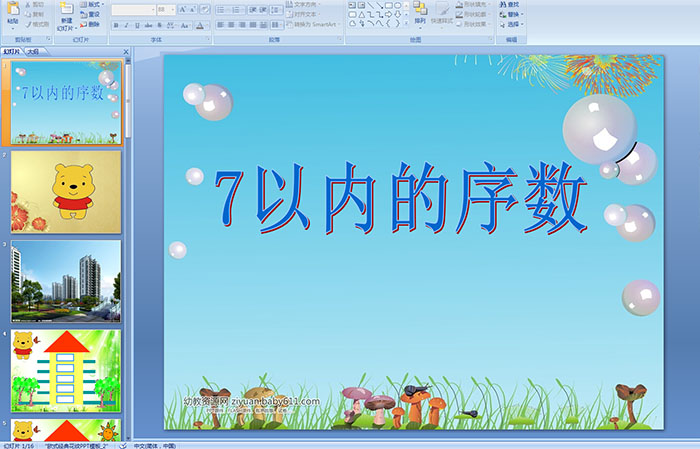Open the Replace 替换 dropdown
This screenshot has height=449, width=700.
click(x=511, y=14)
